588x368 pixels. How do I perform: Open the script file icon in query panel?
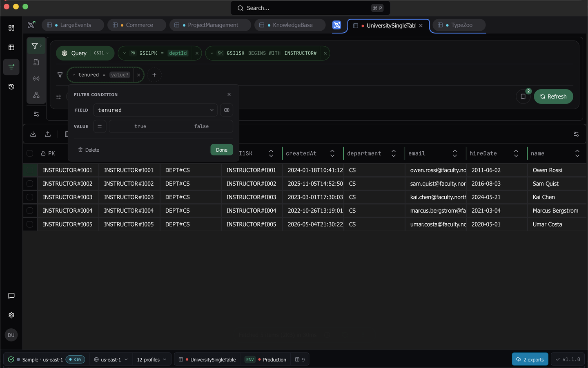36,62
